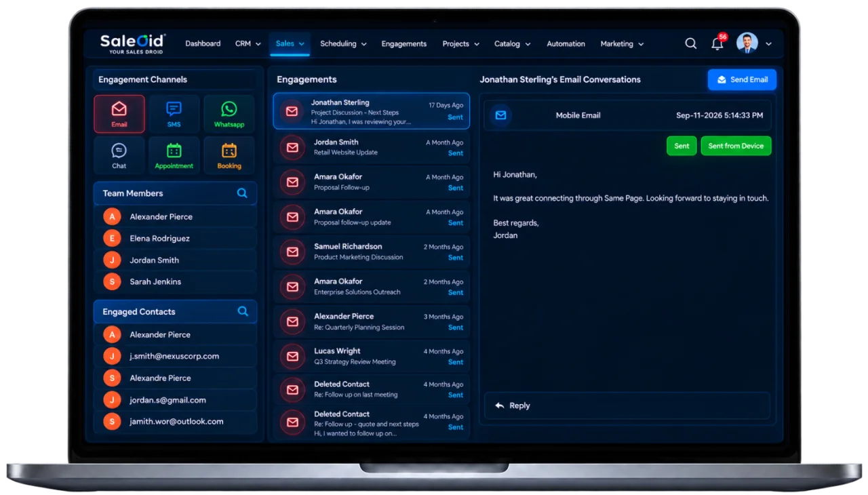868x495 pixels.
Task: Open Deleted Contact's quote and next steps email
Action: pos(372,423)
